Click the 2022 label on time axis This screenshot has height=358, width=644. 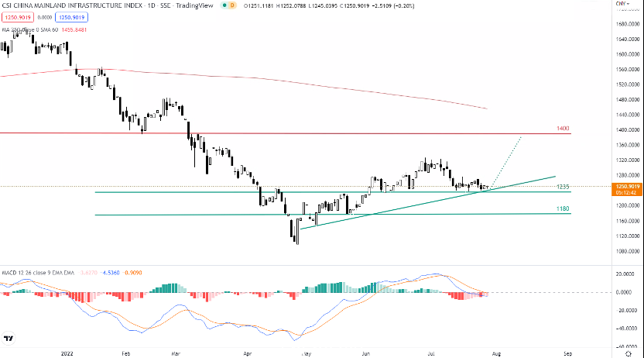67,353
